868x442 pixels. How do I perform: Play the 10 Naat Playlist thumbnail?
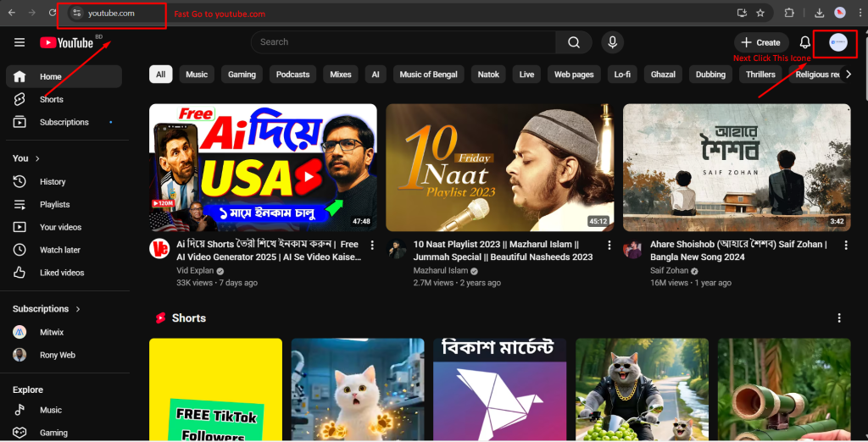(500, 168)
